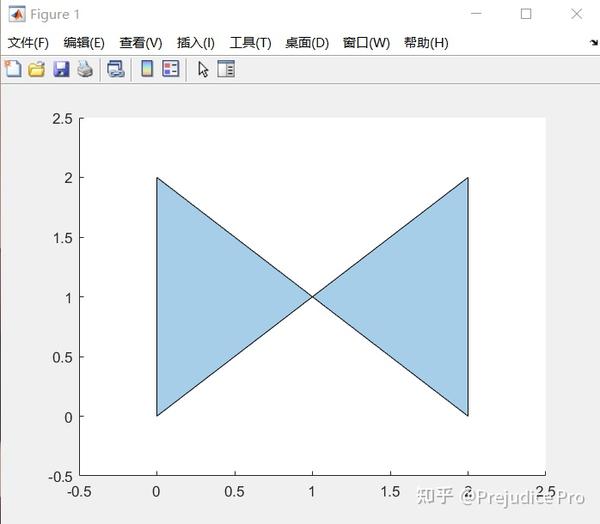Click the Insert Legend icon

point(171,69)
